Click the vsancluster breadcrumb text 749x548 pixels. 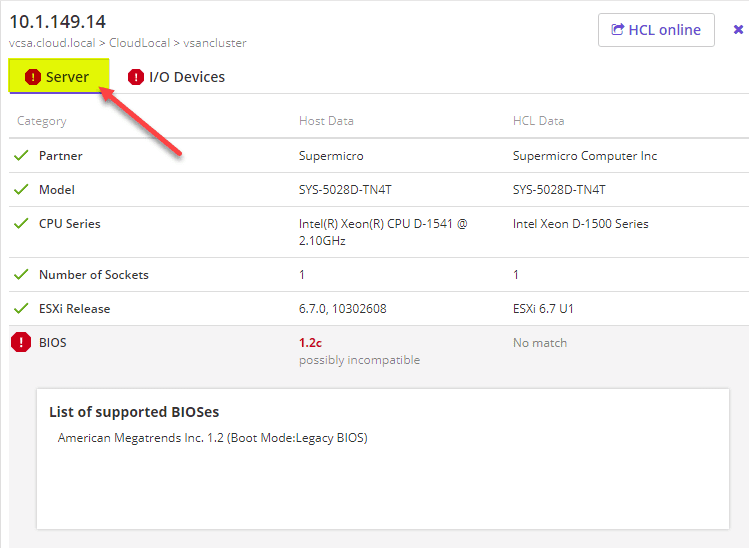coord(215,43)
